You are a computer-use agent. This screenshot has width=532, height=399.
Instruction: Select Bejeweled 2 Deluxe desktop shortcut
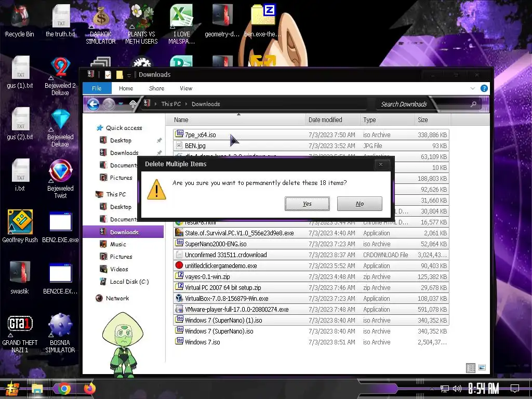point(60,77)
